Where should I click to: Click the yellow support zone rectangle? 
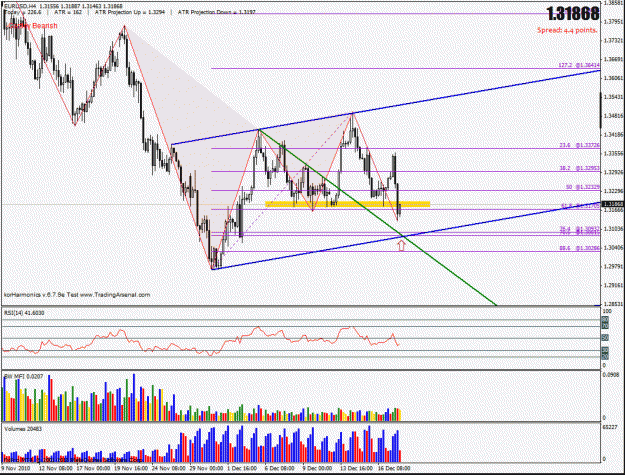click(x=348, y=204)
